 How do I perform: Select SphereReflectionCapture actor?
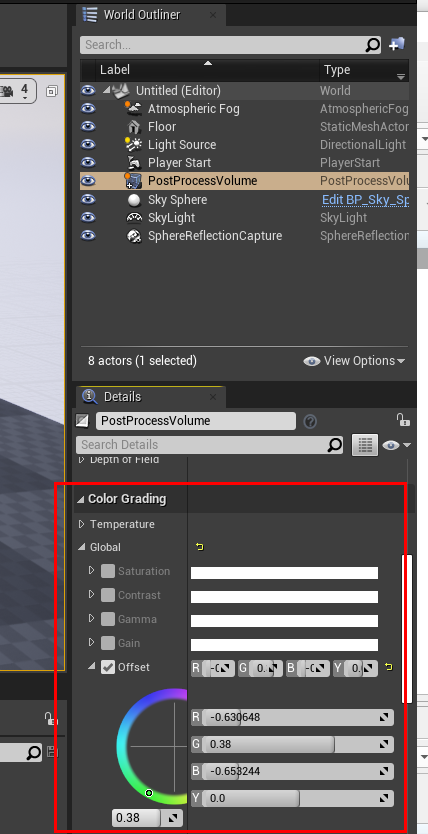215,236
